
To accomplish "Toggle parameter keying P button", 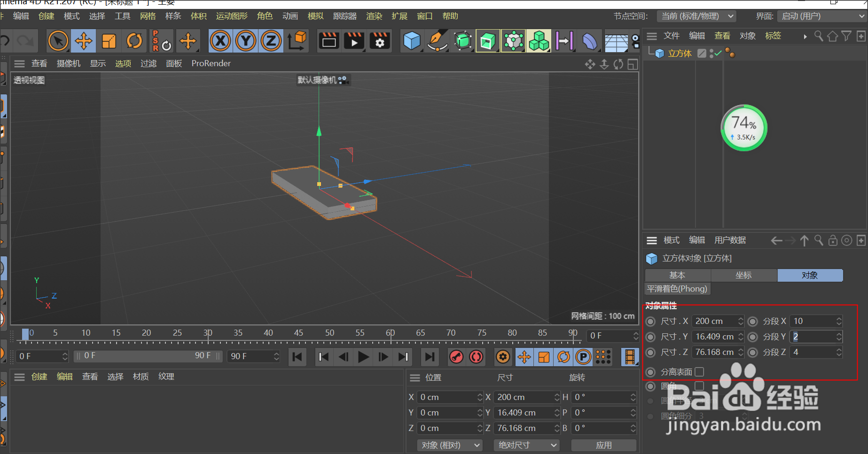I will tap(584, 357).
